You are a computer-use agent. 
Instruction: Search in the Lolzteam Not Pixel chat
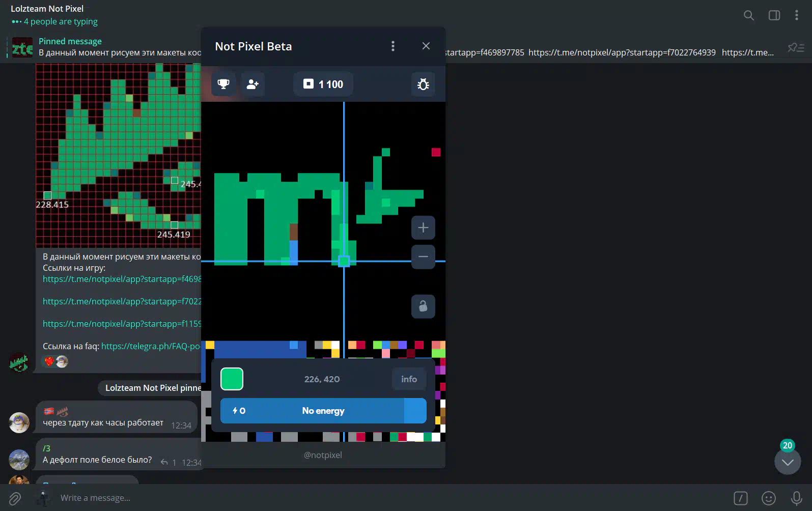coord(749,15)
